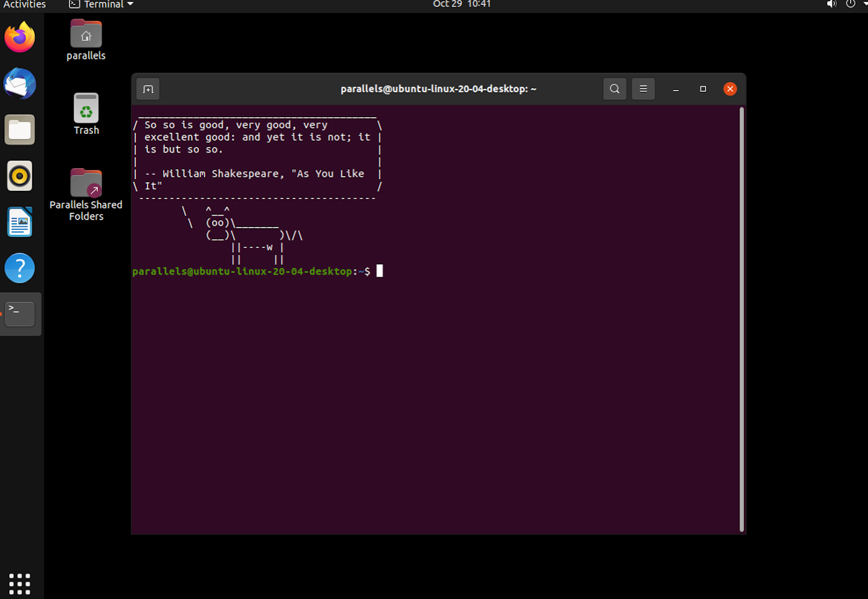Open LibreOffice Writer from the dock
Screen dimensions: 868x599
[20, 222]
